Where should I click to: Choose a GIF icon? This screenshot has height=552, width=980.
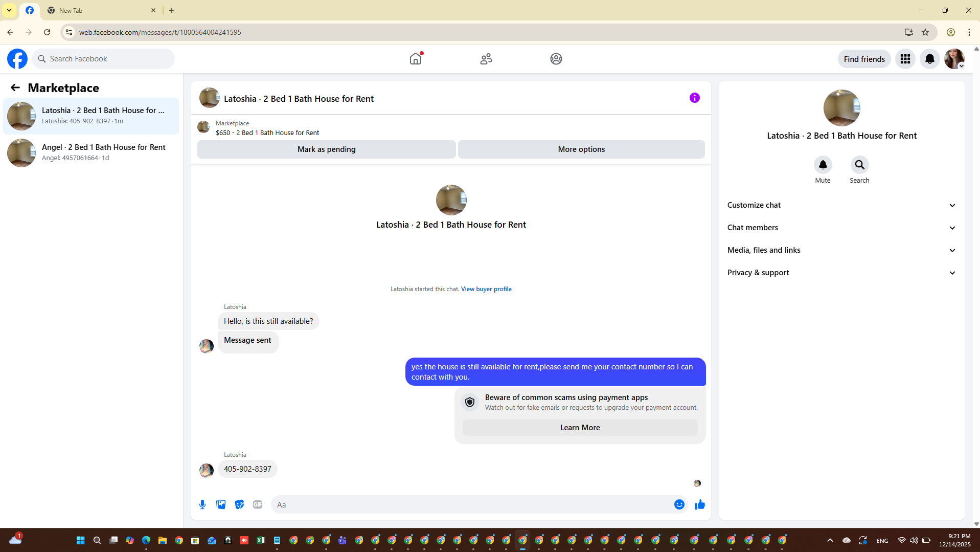click(258, 504)
